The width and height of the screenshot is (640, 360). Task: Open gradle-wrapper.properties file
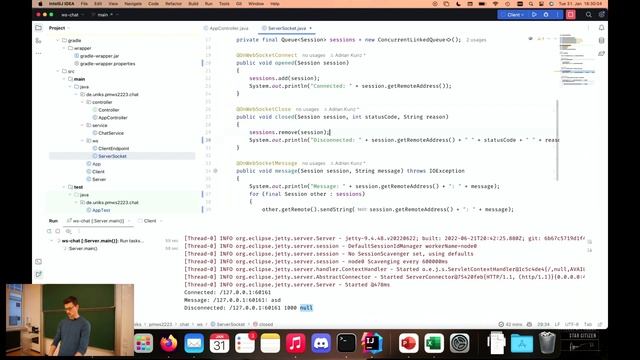coord(107,64)
